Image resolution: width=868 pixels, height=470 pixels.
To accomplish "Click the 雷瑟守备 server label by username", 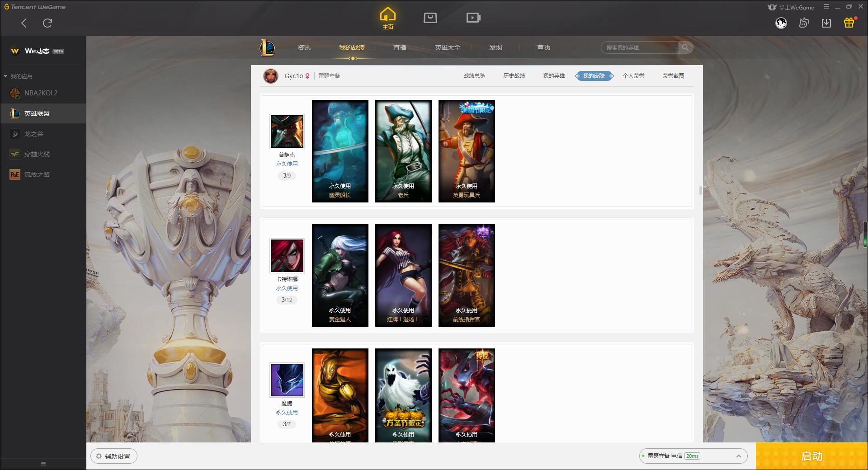I will (329, 76).
